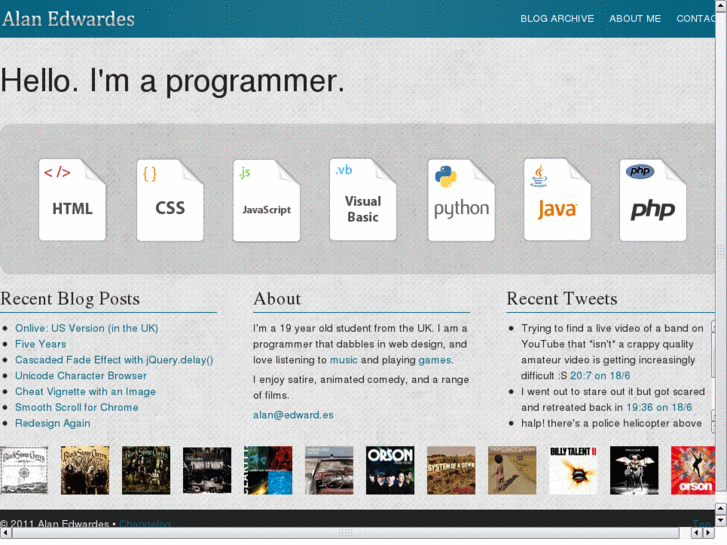Viewport: 727px width, 545px height.
Task: Open the Contact menu item
Action: (x=695, y=19)
